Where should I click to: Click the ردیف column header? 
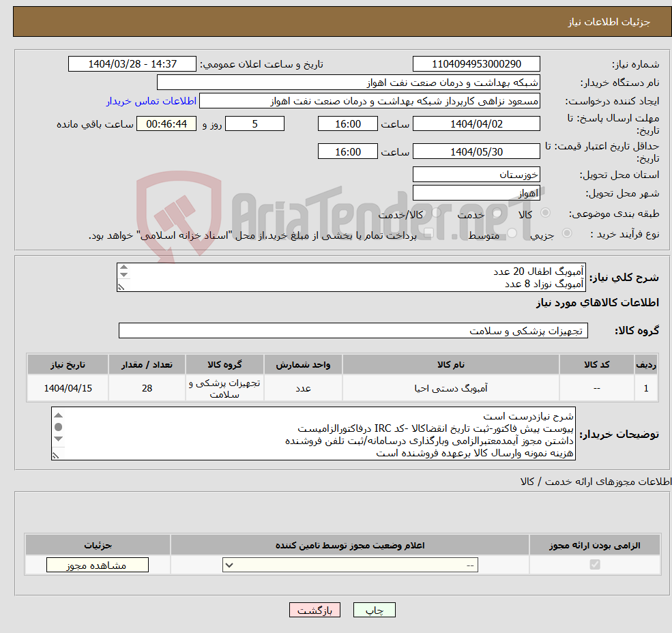[646, 365]
